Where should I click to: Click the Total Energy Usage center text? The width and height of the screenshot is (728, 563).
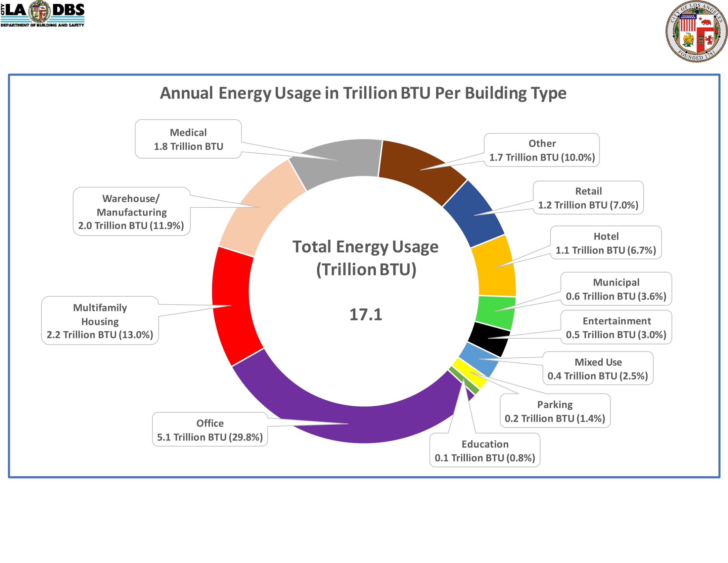(x=366, y=258)
